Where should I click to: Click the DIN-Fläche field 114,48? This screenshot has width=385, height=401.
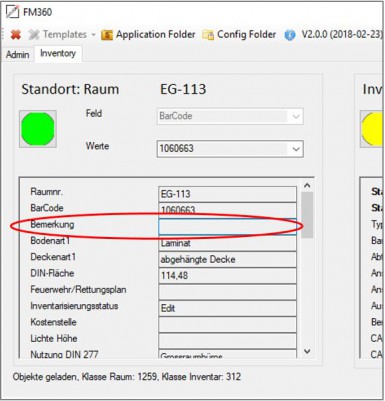click(227, 276)
